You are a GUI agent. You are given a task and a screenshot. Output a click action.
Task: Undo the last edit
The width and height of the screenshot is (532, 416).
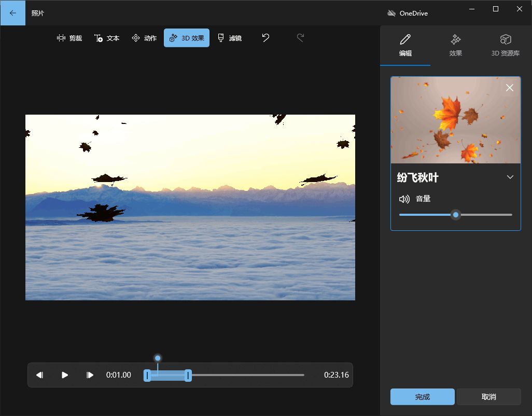[265, 38]
